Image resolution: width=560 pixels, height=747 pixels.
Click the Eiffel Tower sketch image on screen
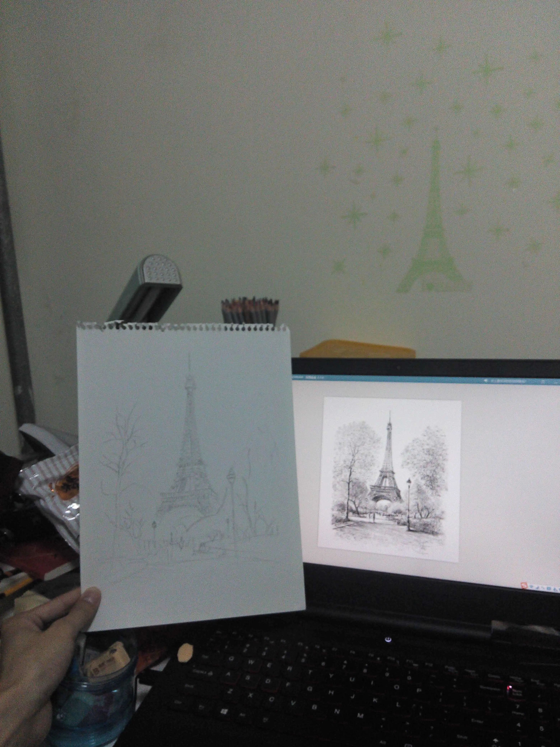click(392, 480)
